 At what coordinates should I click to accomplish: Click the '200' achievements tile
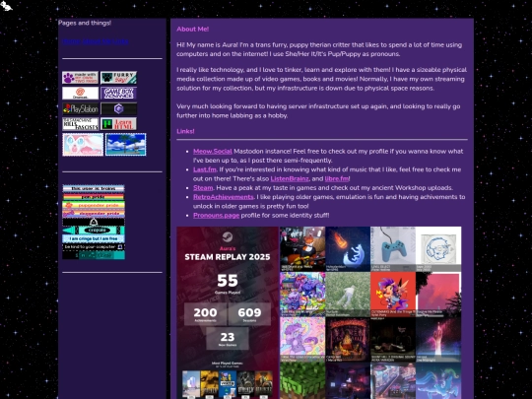point(205,314)
